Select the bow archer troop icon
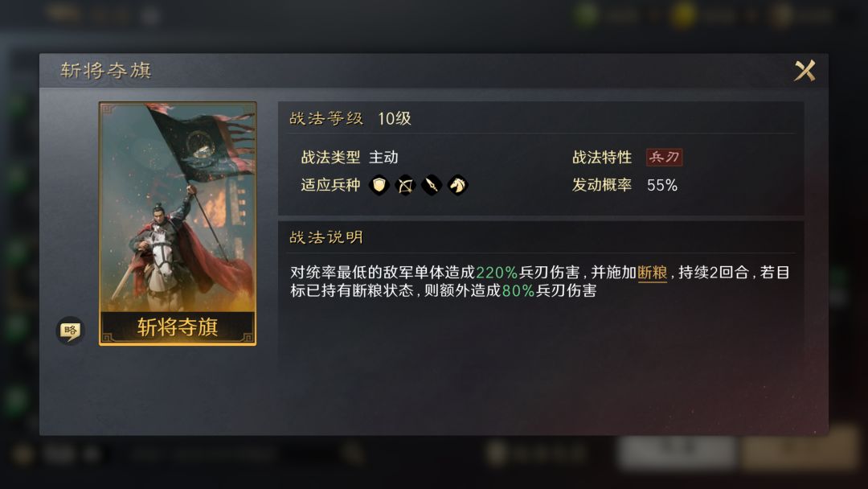Viewport: 868px width, 489px height. 405,185
